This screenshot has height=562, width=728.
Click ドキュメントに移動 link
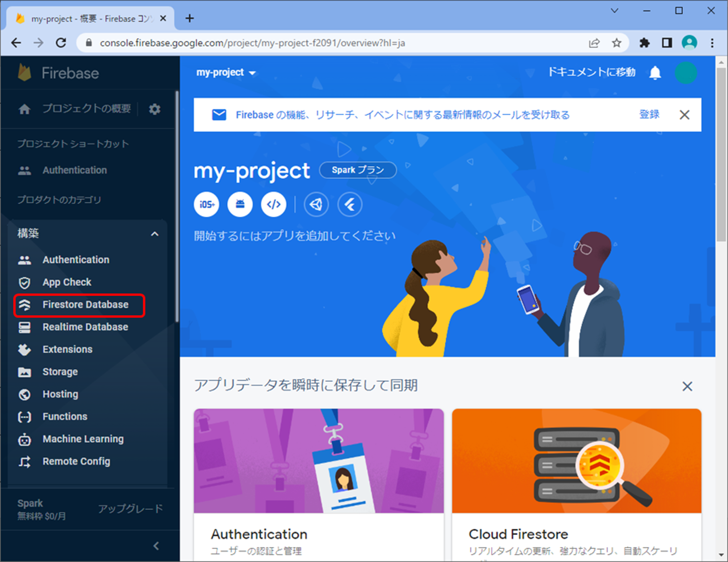[591, 72]
